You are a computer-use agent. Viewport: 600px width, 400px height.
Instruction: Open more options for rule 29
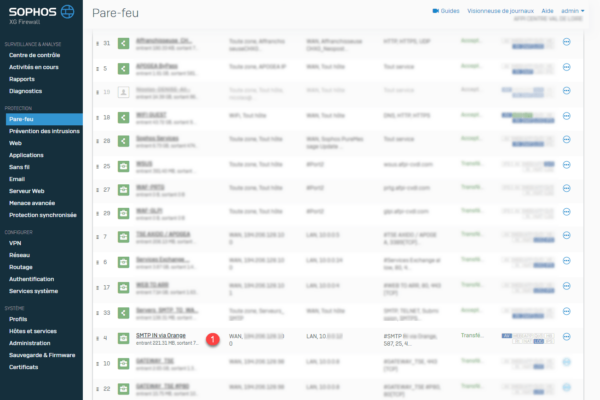567,212
